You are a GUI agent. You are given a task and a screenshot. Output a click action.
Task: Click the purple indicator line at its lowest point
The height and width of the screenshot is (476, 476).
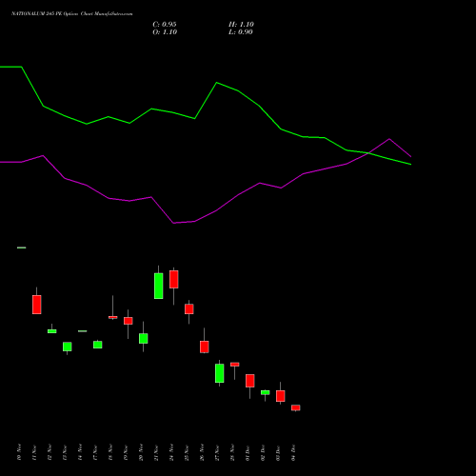click(173, 223)
